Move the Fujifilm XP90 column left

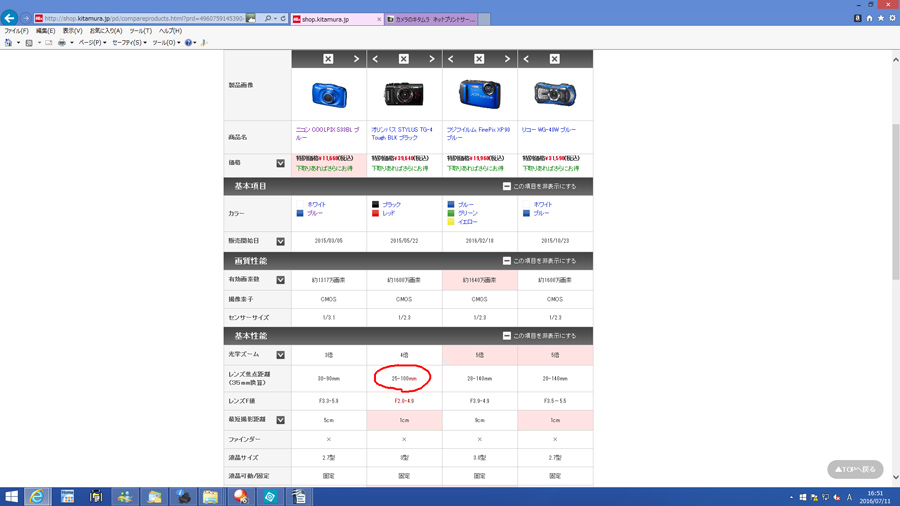(451, 59)
